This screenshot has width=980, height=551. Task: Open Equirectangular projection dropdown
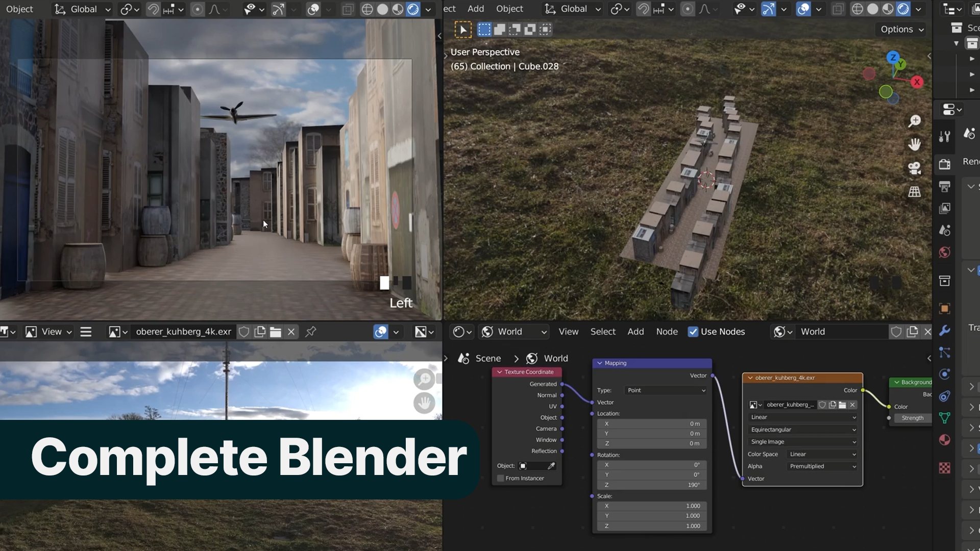803,430
